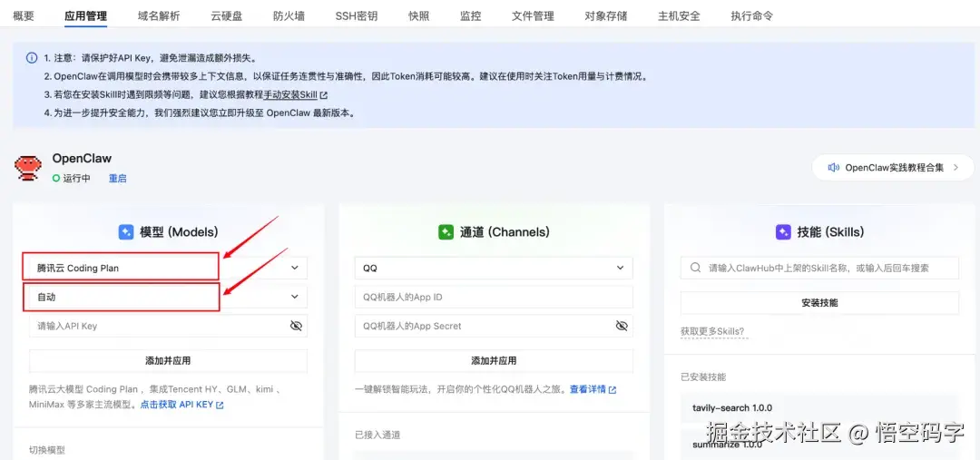Viewport: 980px width, 460px height.
Task: Click the 已接入通道 section label
Action: tap(377, 435)
